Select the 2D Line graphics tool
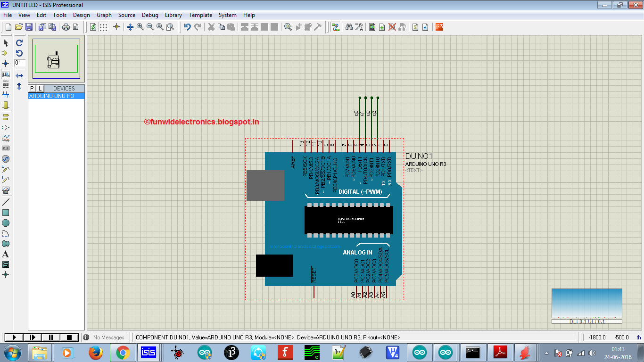This screenshot has width=644, height=362. click(6, 202)
